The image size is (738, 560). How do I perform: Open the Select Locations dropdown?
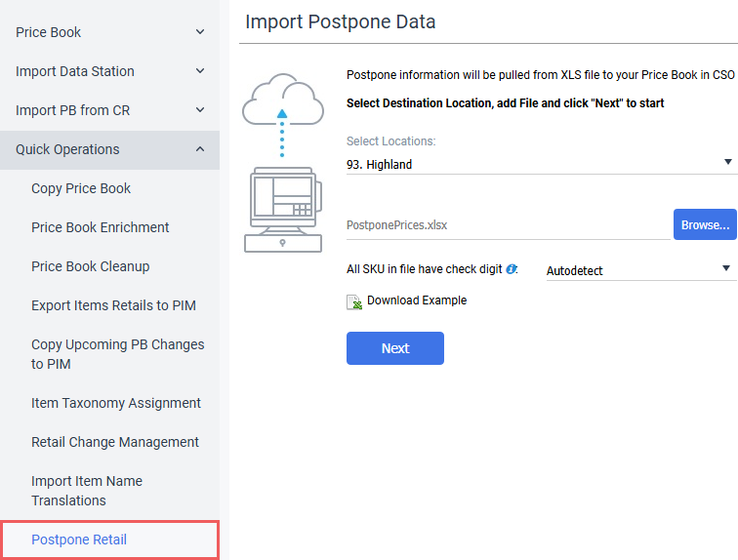[x=539, y=164]
